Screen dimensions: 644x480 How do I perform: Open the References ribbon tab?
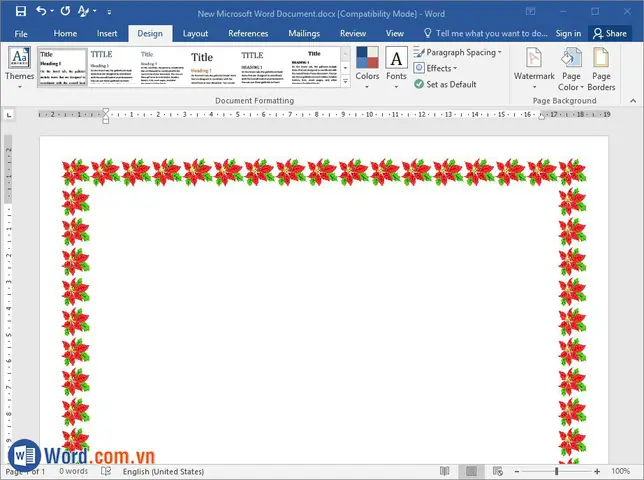tap(248, 34)
